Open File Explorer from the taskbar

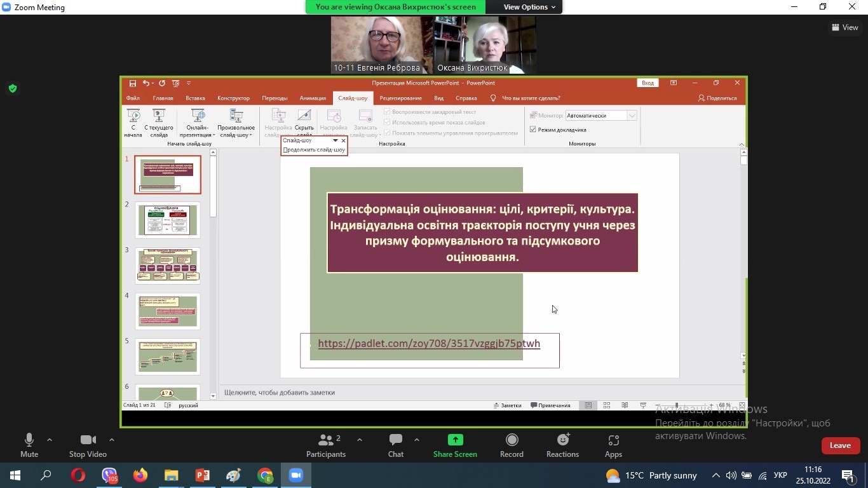point(172,475)
